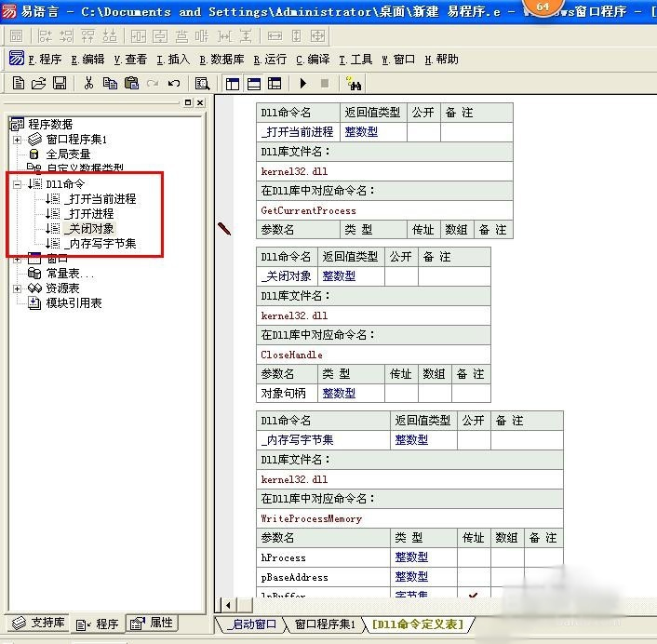This screenshot has height=644, width=657.
Task: Click the WriteProcessMemory command name field
Action: click(x=409, y=518)
